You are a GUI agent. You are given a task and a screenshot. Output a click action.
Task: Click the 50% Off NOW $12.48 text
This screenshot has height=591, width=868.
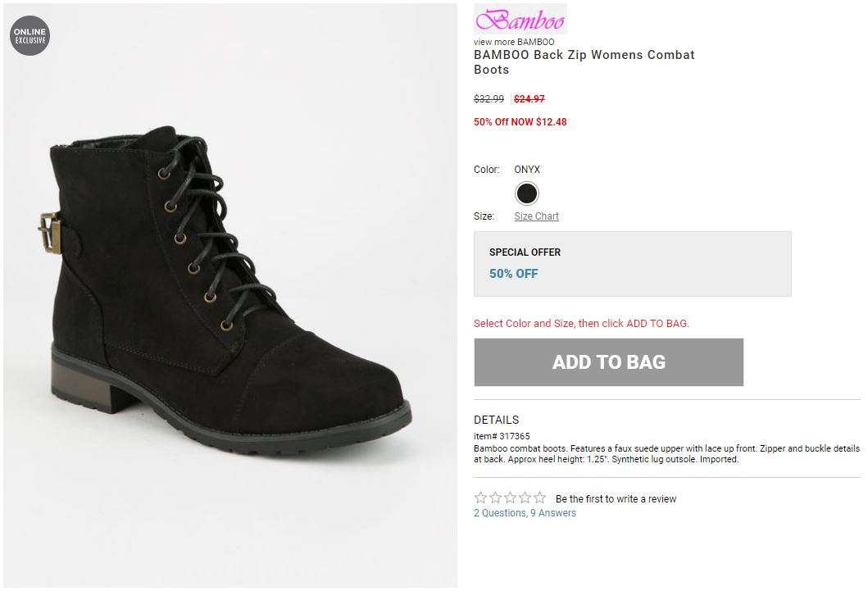(520, 122)
